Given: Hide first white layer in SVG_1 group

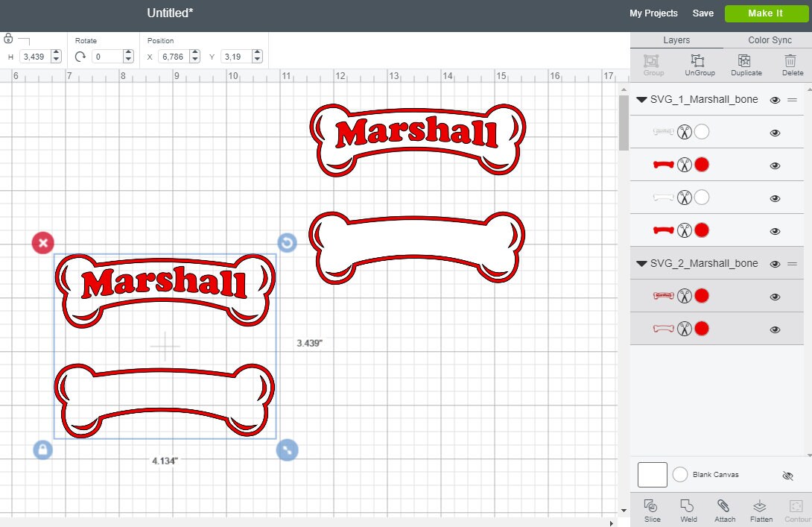Looking at the screenshot, I should pos(775,133).
